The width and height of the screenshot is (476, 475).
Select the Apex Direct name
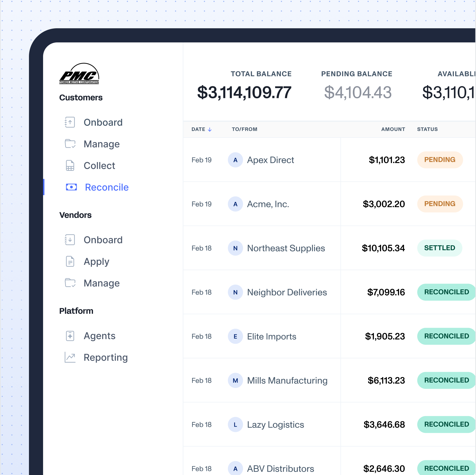(270, 160)
